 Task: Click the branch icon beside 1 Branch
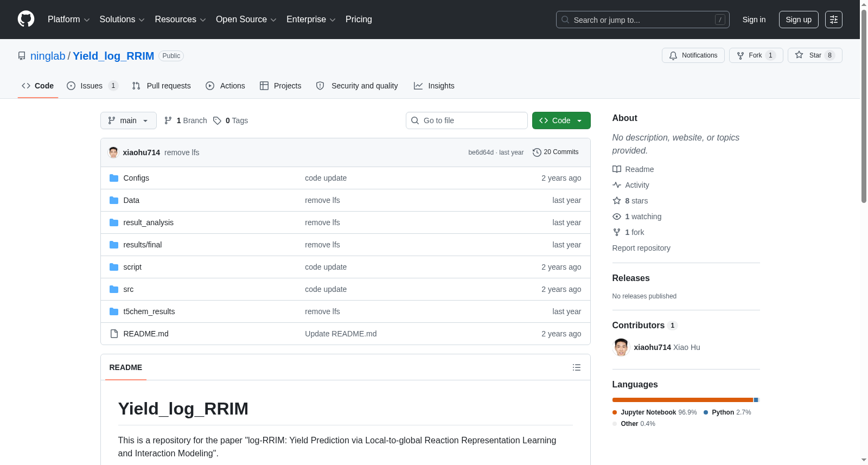168,120
